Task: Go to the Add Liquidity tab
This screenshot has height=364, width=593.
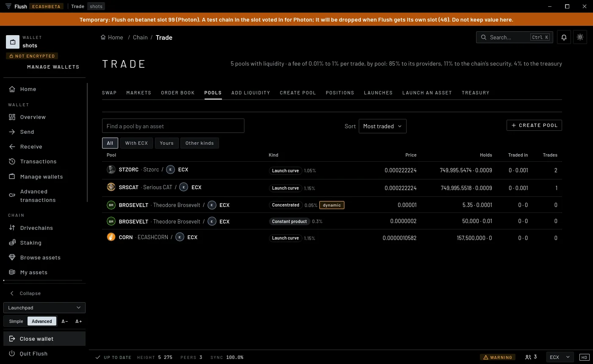Action: click(x=251, y=93)
